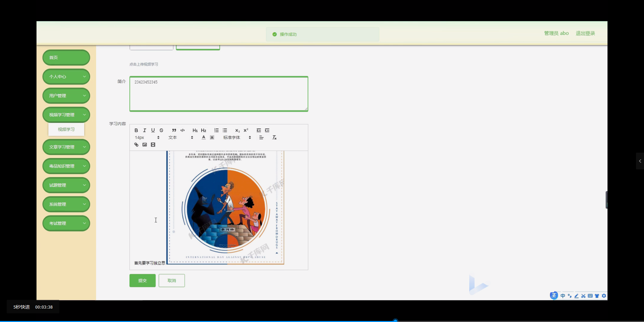Log out via 退出登录
This screenshot has height=322, width=644.
(x=585, y=33)
